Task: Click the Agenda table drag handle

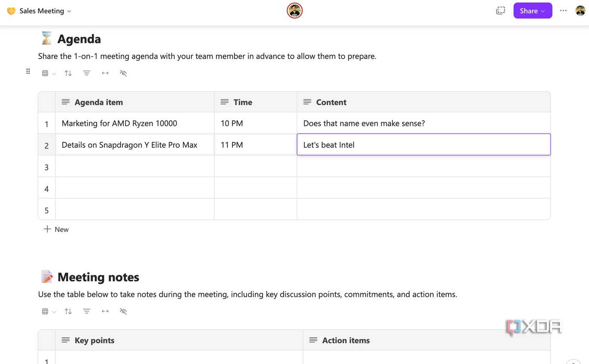Action: [28, 72]
